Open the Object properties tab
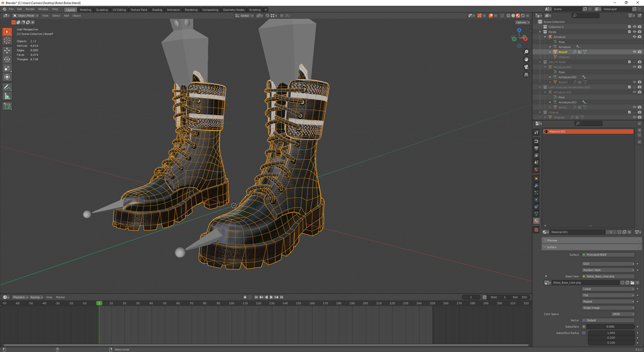The image size is (644, 352). (536, 179)
